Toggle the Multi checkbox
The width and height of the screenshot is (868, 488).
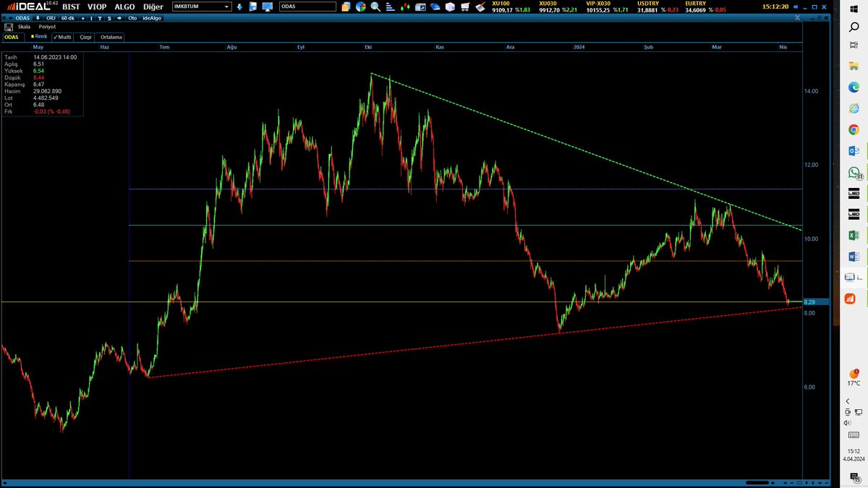61,37
